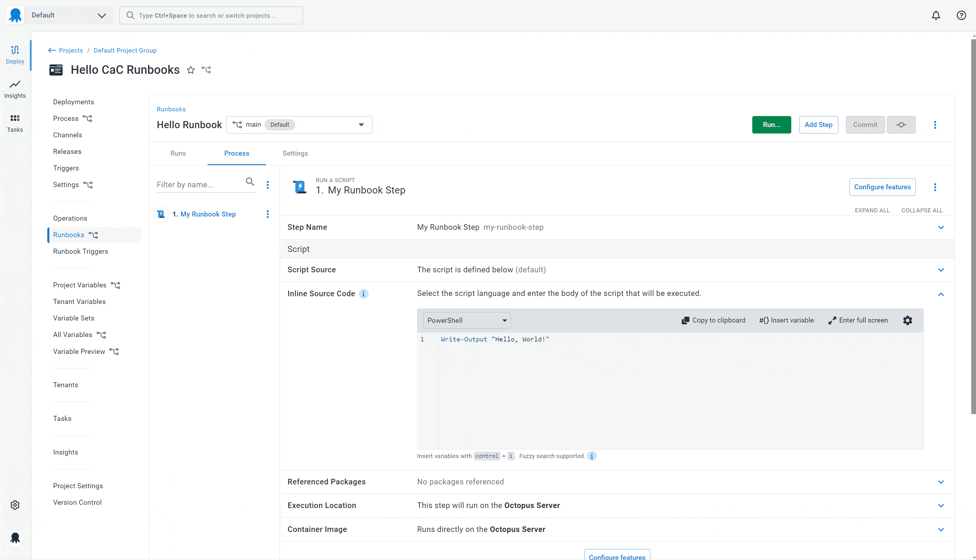Click the Run... button
The width and height of the screenshot is (976, 560).
point(772,125)
